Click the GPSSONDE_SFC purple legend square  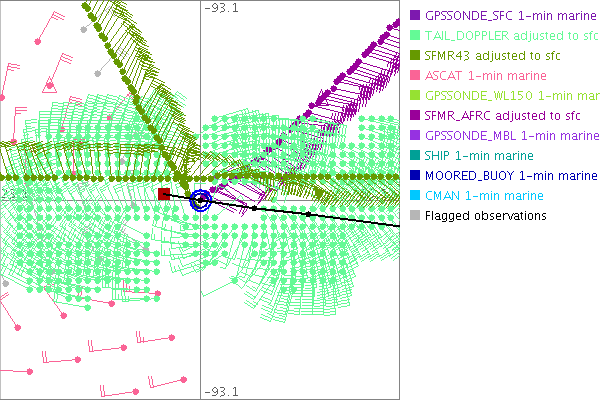point(413,16)
